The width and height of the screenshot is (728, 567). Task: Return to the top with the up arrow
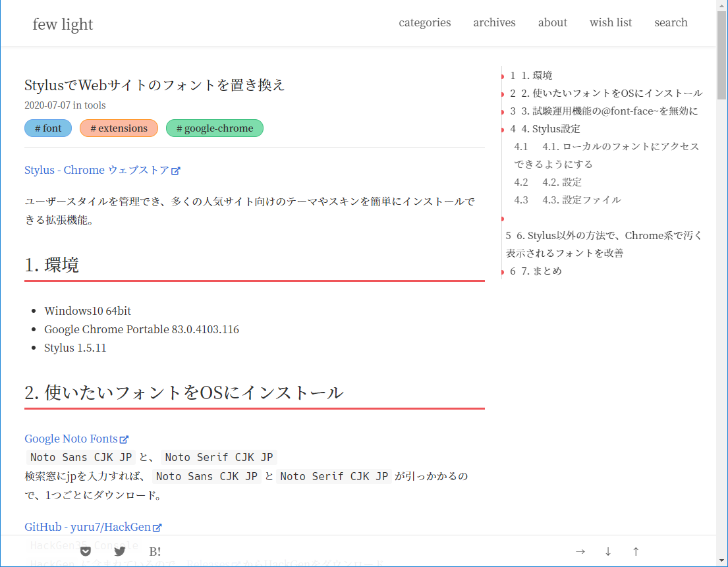click(x=636, y=551)
